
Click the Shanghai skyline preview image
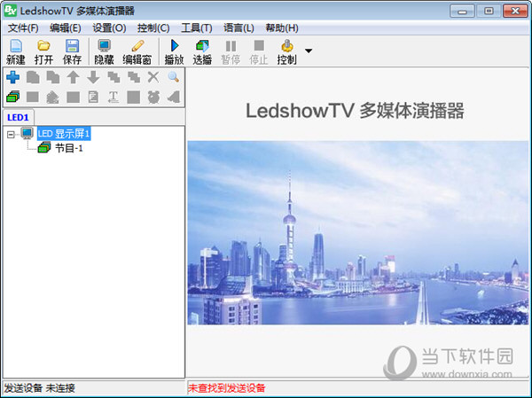358,233
